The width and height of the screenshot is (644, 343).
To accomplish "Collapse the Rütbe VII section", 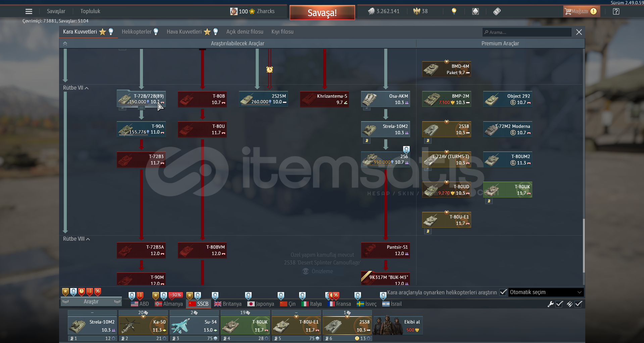I will point(76,88).
